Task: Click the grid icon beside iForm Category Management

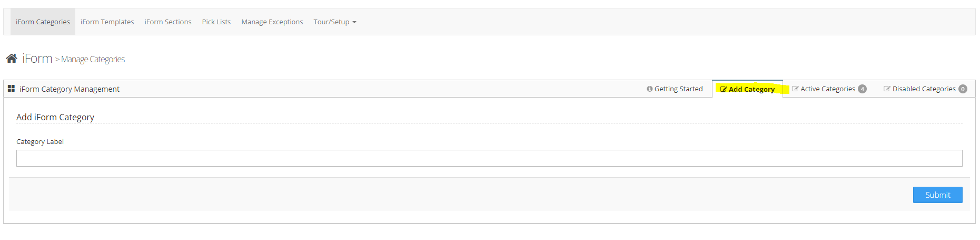Action: (11, 89)
